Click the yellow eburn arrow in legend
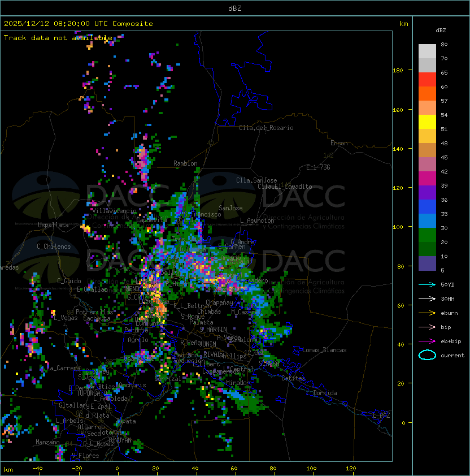This screenshot has height=476, width=470. tap(427, 313)
